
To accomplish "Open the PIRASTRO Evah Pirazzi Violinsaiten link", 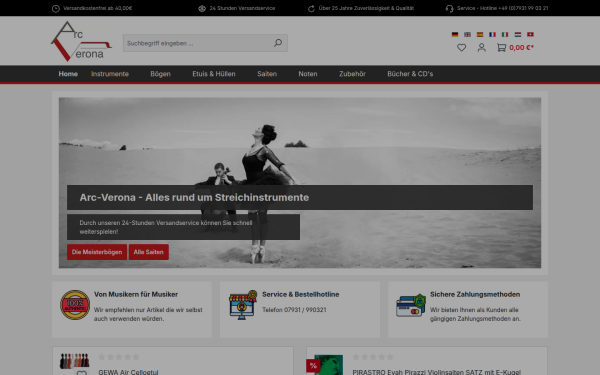I will (437, 372).
